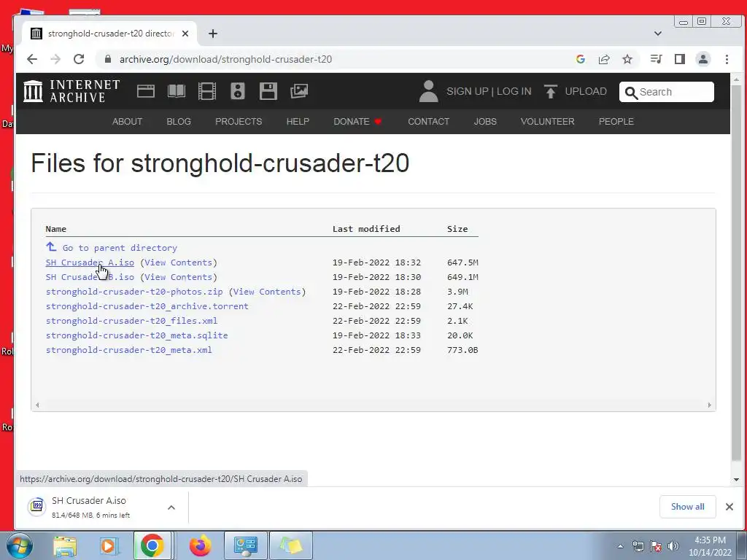Click SIGN UP link

click(x=467, y=91)
